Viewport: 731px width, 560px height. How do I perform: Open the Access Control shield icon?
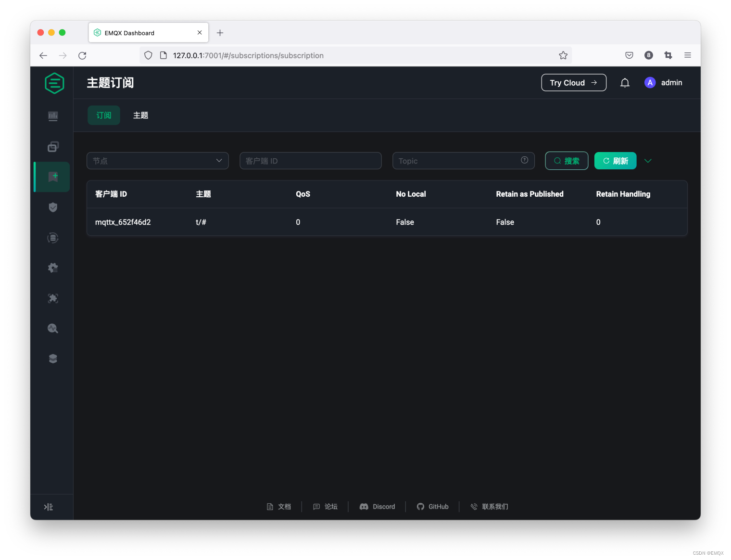click(53, 207)
